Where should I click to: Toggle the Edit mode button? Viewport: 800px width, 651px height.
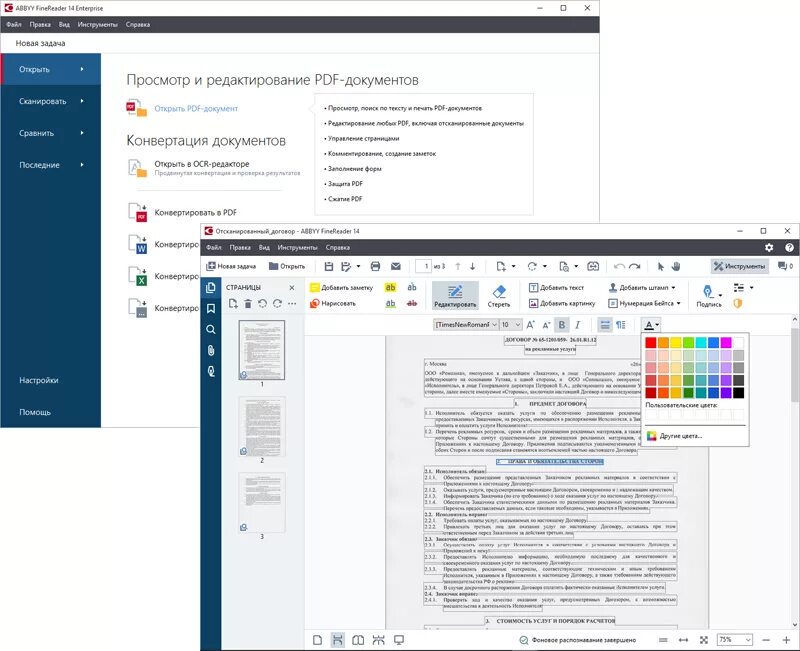coord(455,296)
